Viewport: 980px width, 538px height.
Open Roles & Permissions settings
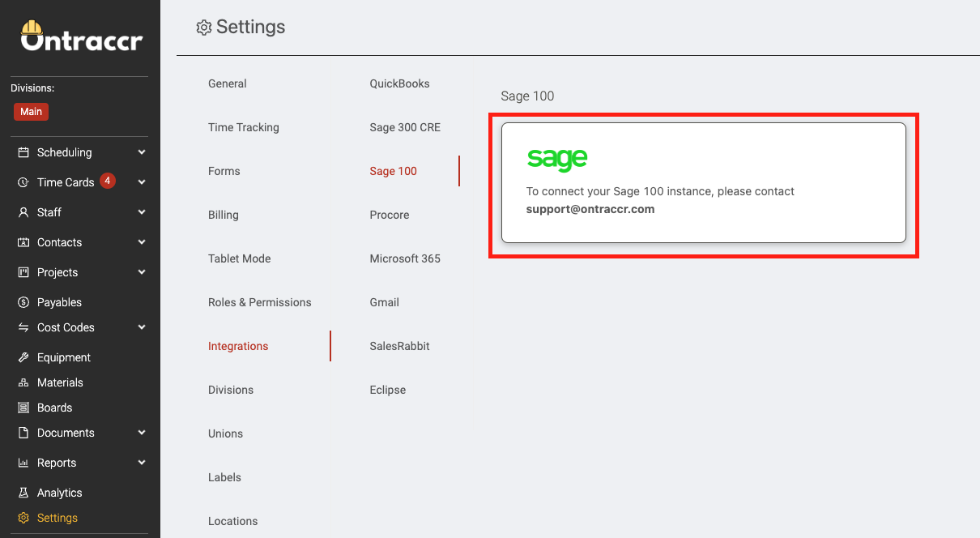click(x=260, y=302)
